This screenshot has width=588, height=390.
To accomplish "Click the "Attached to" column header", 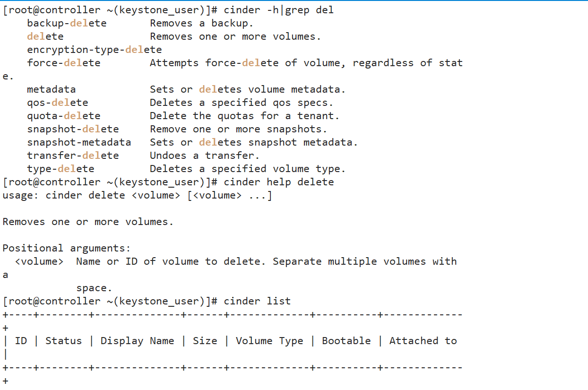I will [x=423, y=341].
